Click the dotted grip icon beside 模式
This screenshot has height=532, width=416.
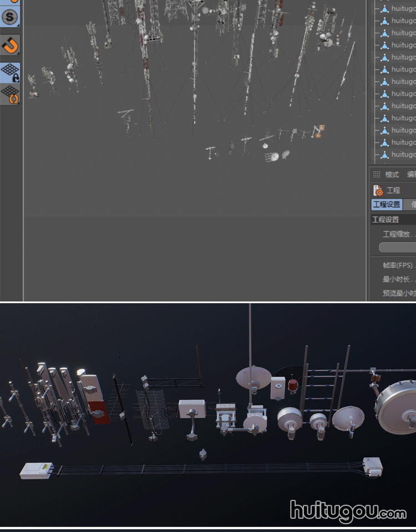tap(376, 175)
